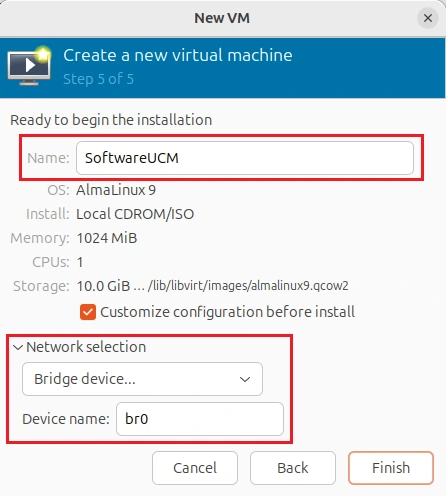Toggle Customize configuration before install checkbox
Screen dimensions: 446x496
(88, 312)
